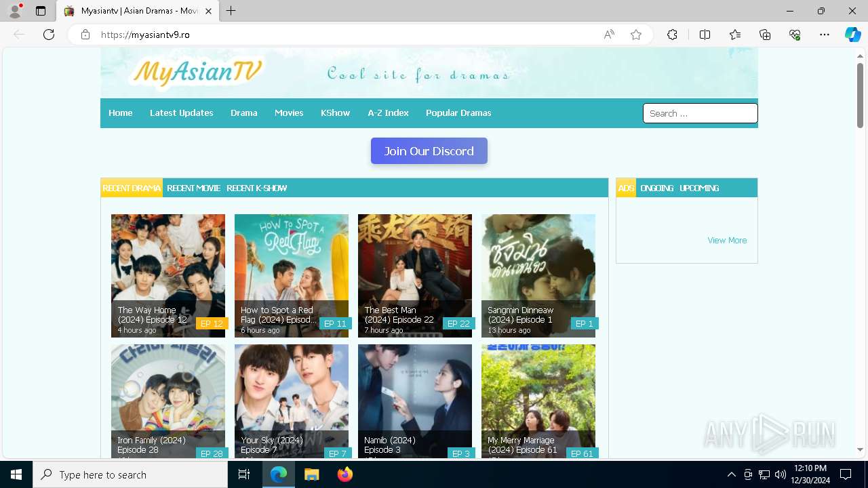Switch to the Ongoing sidebar tab

point(657,188)
